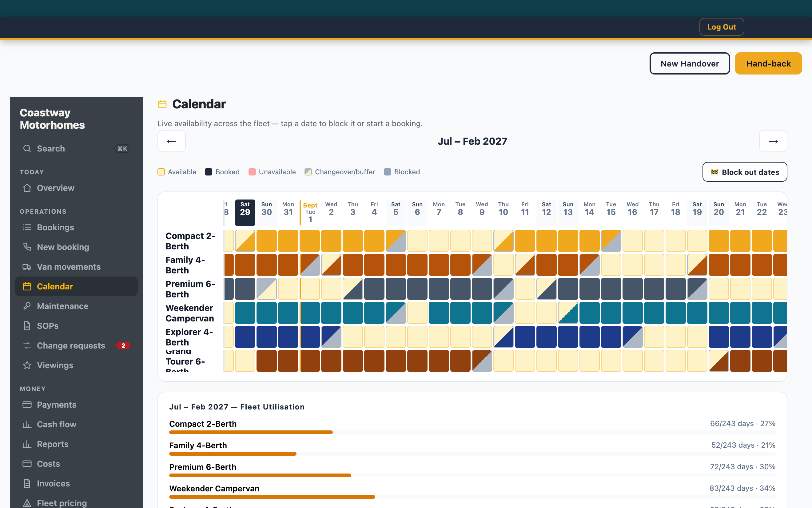Click Compact 2-Berth cell on Sun 6

point(417,240)
